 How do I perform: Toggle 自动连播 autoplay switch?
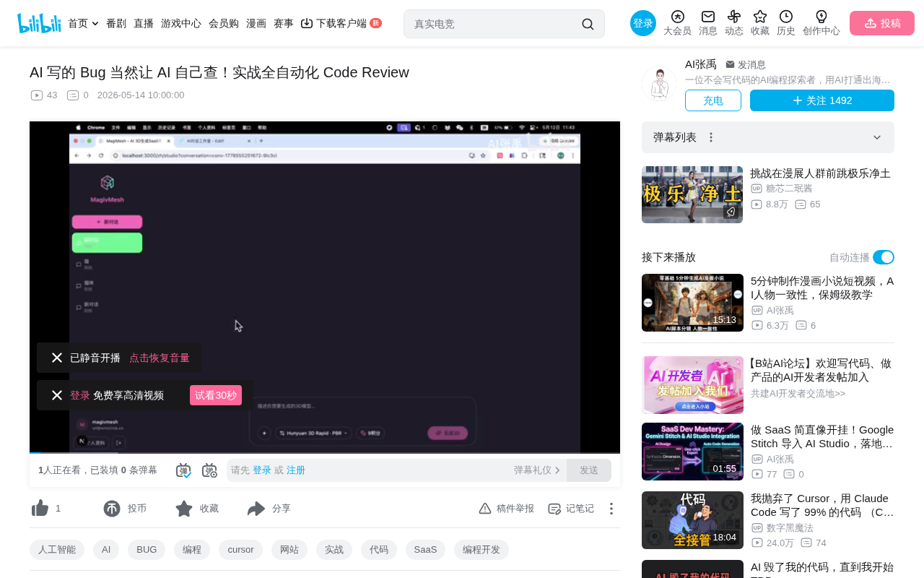point(884,257)
